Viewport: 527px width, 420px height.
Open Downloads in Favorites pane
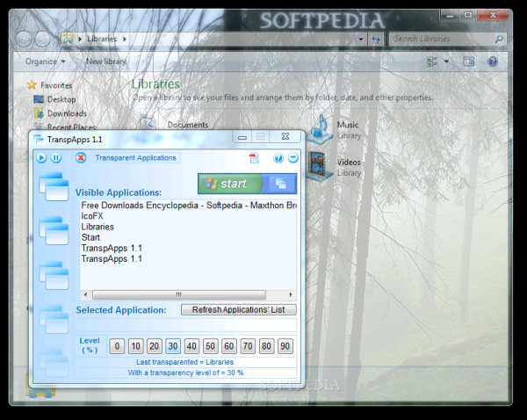(x=67, y=113)
